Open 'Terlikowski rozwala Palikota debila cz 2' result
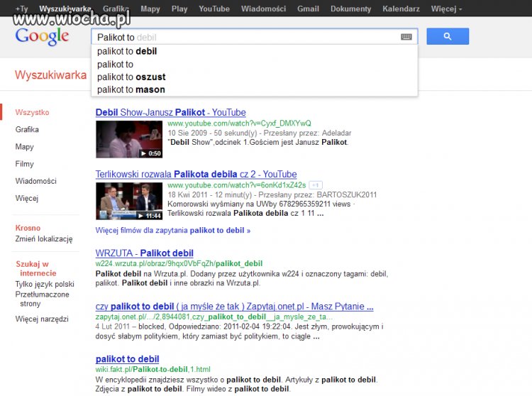 click(x=196, y=174)
